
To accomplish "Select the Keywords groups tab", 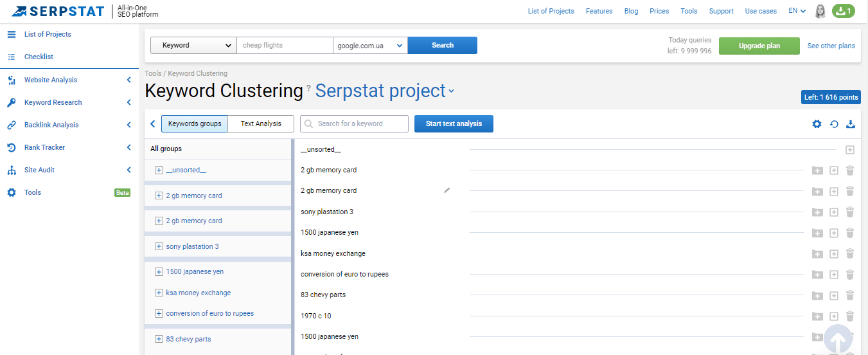I will 195,123.
